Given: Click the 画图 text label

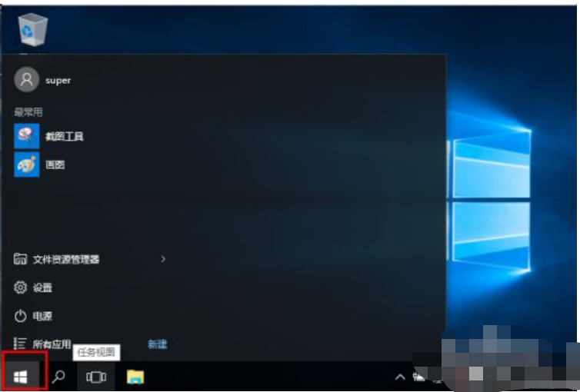Looking at the screenshot, I should [55, 164].
